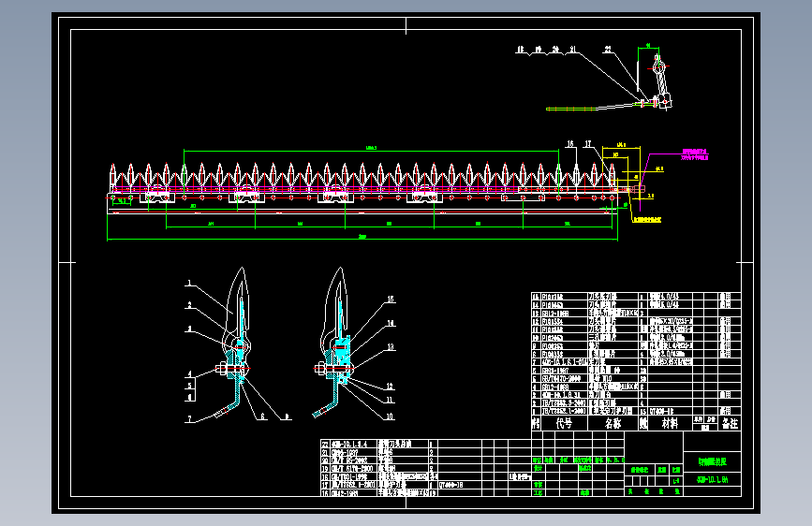Click callout 22 in the upper-right detail view
Viewport: 812px width, 526px height.
coord(608,50)
